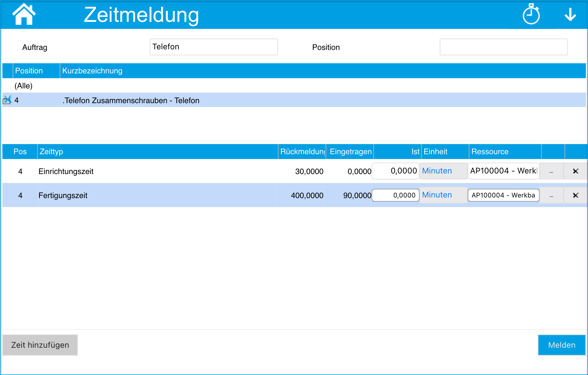Viewport: 588px width, 375px height.
Task: Remove the Einrichtungszeit entry with the X icon
Action: (x=576, y=171)
